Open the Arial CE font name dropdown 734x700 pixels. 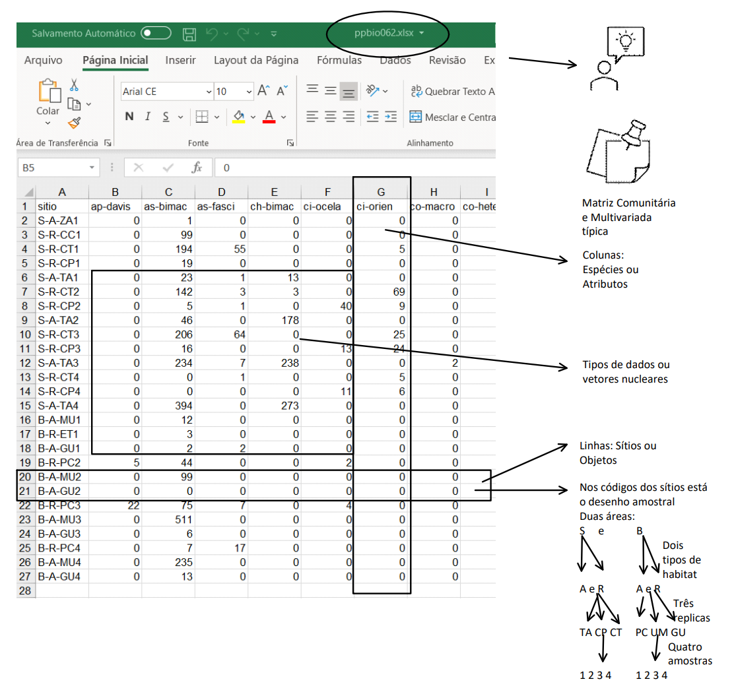[209, 92]
